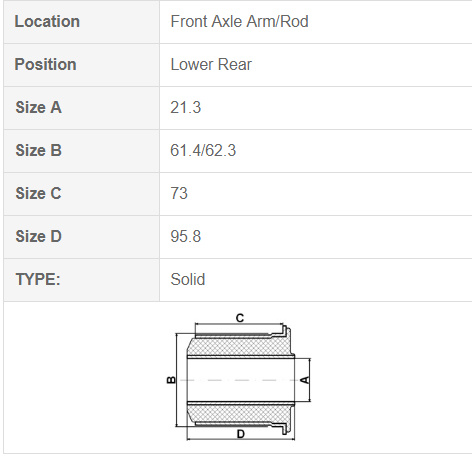The height and width of the screenshot is (457, 472).
Task: Select the TYPE: label cell
Action: pyautogui.click(x=81, y=280)
